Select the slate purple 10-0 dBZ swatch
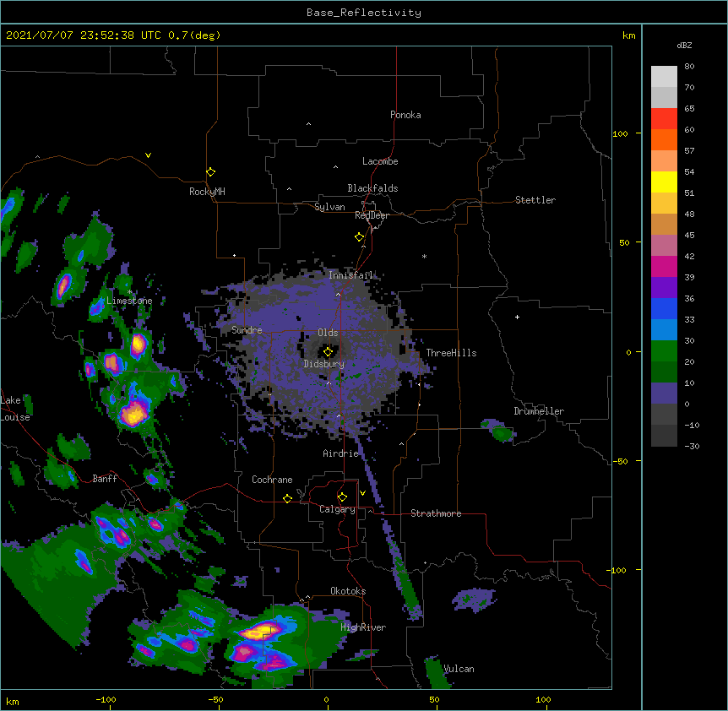This screenshot has width=728, height=711. 664,393
